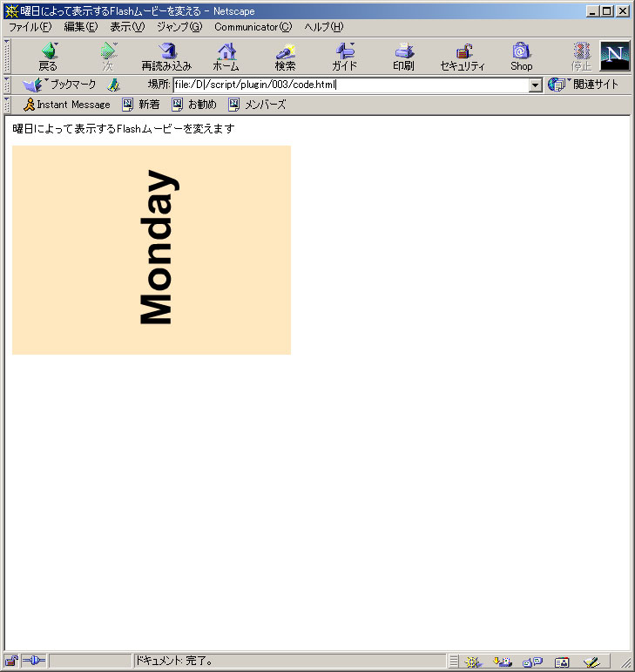Open Address Book from component bar
635x672 pixels.
point(562,662)
